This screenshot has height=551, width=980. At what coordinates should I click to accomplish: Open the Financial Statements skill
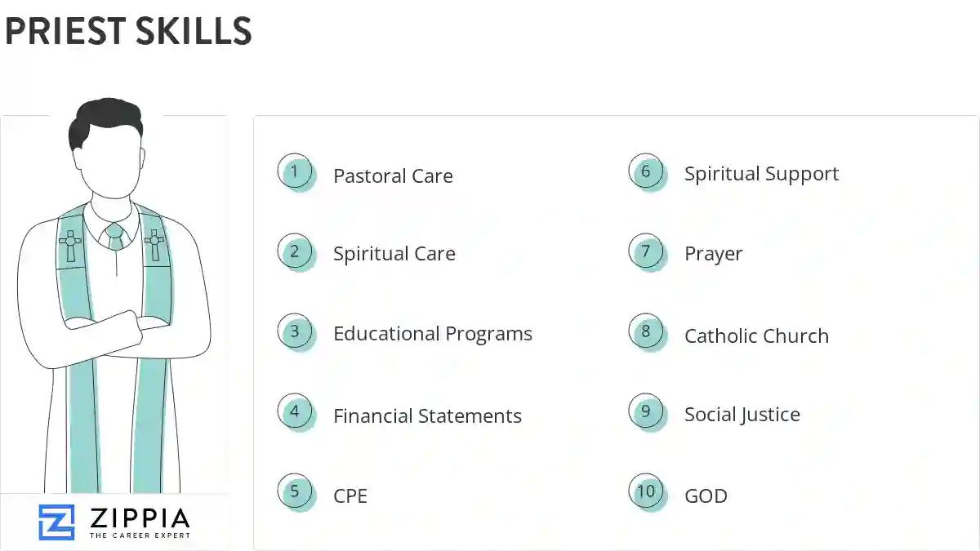[x=427, y=415]
